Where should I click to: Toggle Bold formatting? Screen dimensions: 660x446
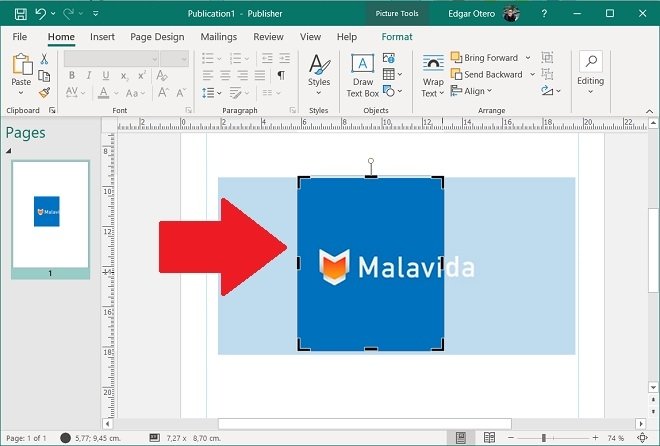72,76
